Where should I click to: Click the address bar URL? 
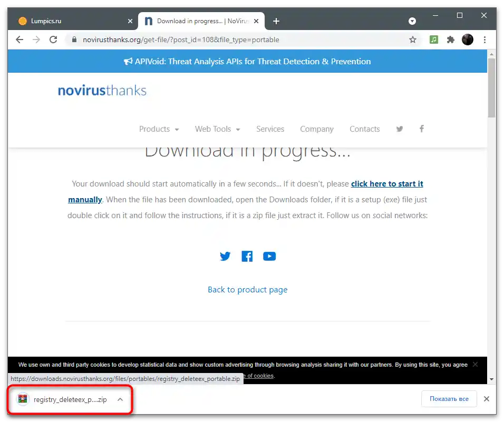pos(181,40)
